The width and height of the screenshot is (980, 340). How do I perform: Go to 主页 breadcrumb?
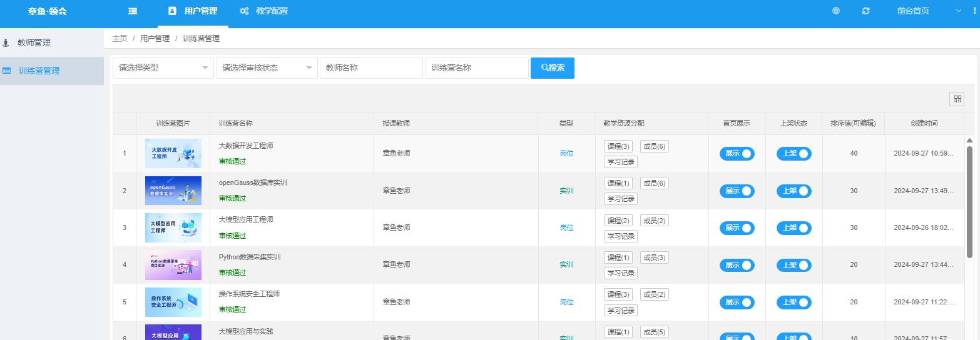120,39
